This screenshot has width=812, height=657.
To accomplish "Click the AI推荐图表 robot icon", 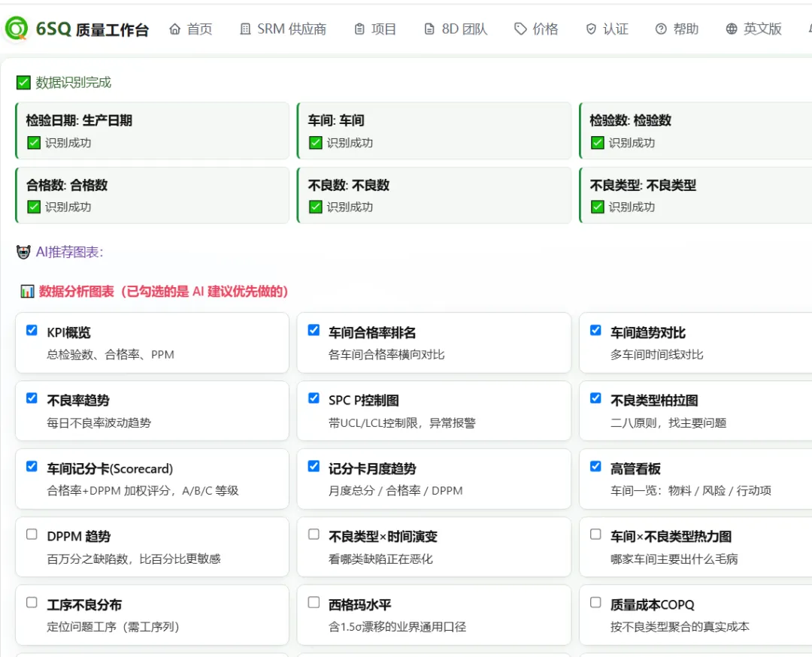I will (x=23, y=252).
